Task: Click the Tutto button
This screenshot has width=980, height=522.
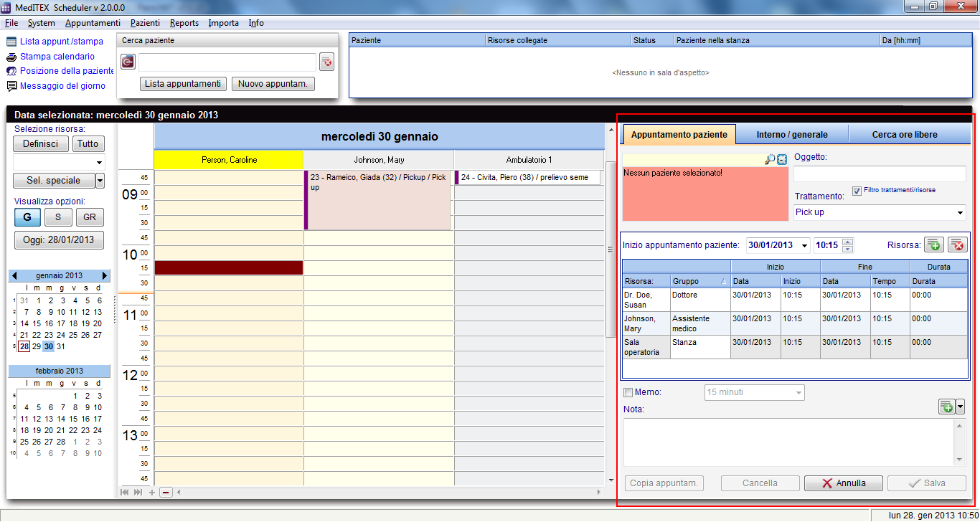Action: click(88, 143)
